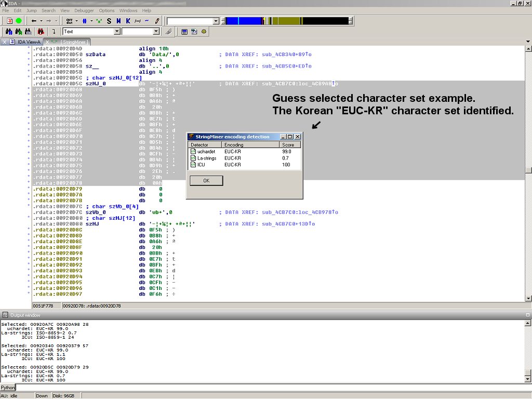Click OK in encoding detection dialog

tap(206, 180)
